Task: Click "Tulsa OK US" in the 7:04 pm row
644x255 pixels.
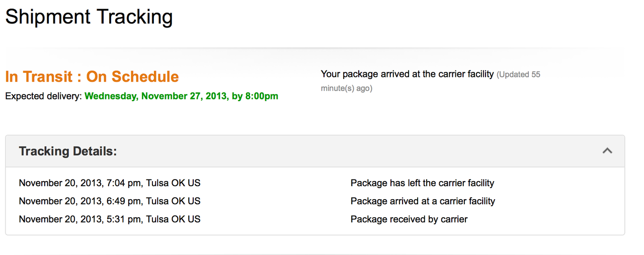Action: (173, 183)
